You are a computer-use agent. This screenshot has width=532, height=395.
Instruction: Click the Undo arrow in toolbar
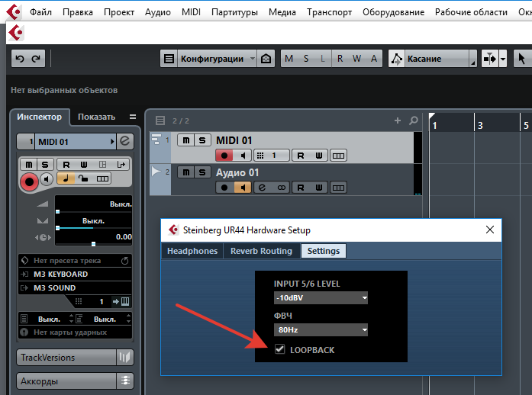[20, 59]
